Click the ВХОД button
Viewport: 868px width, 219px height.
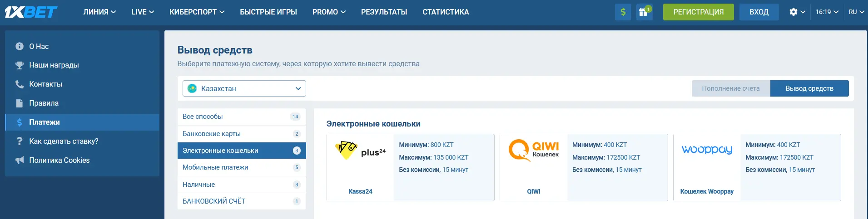tap(759, 12)
